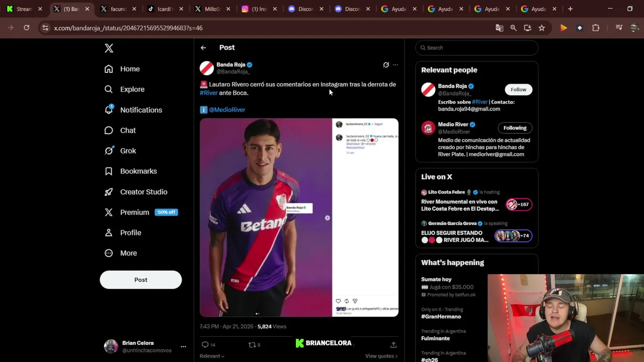Open Creator Studio in the sidebar
Screen dimensions: 644x362
click(136, 192)
